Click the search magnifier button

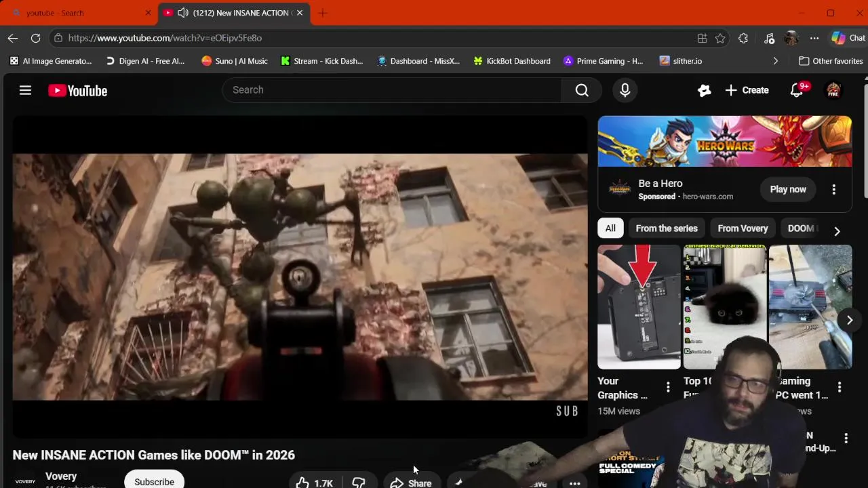click(x=582, y=90)
